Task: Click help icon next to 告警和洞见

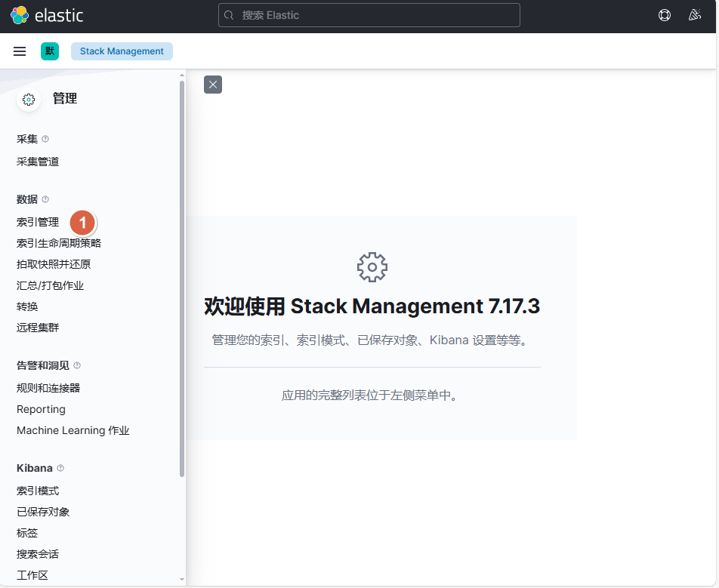Action: click(x=77, y=365)
